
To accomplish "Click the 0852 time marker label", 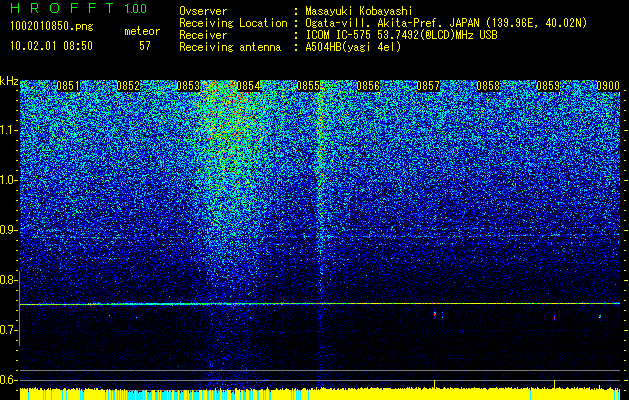I will tap(128, 86).
